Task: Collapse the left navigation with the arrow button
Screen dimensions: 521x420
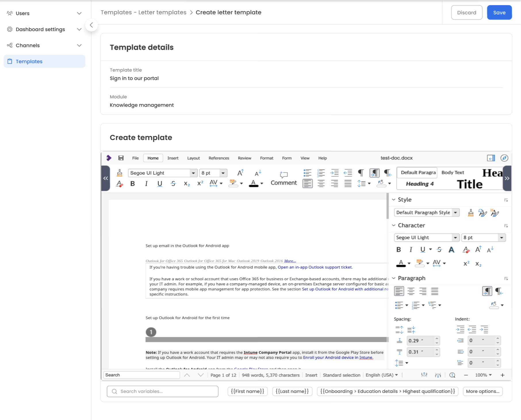Action: (x=91, y=25)
